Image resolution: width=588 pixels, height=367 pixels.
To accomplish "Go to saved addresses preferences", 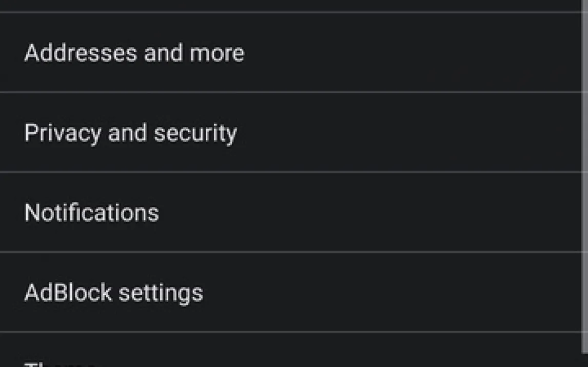I will 134,53.
